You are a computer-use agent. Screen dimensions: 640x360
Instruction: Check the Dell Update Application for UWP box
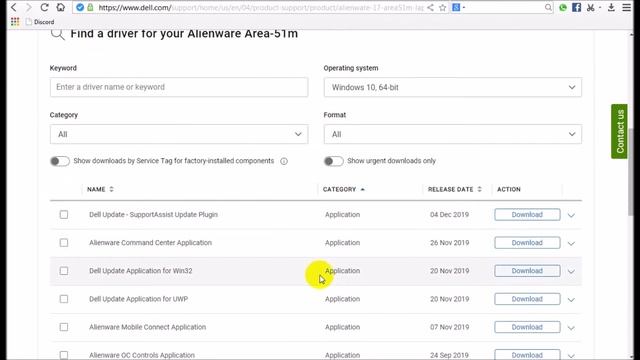point(64,299)
